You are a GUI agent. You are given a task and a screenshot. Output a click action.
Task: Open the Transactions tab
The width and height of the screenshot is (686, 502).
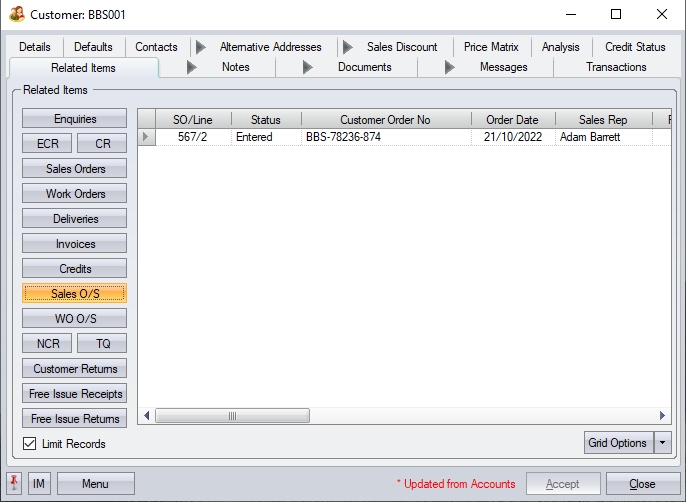tap(616, 68)
